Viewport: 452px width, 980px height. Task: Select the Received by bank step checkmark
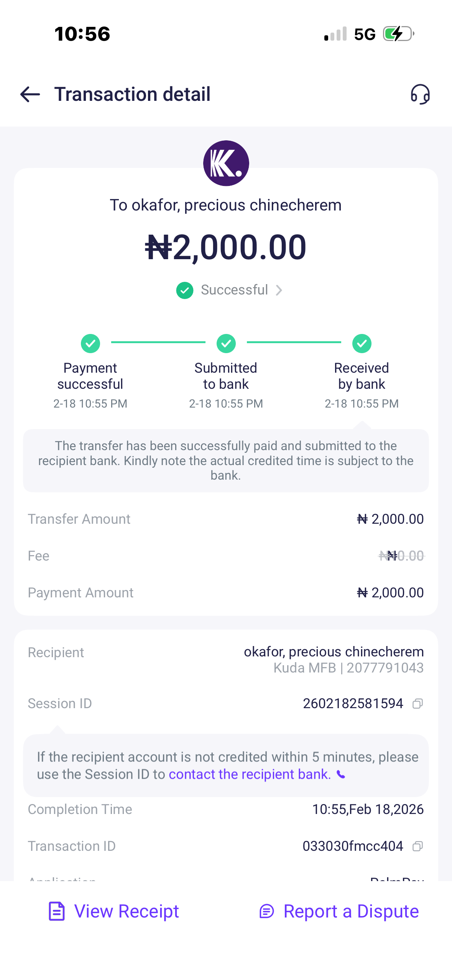tap(362, 343)
